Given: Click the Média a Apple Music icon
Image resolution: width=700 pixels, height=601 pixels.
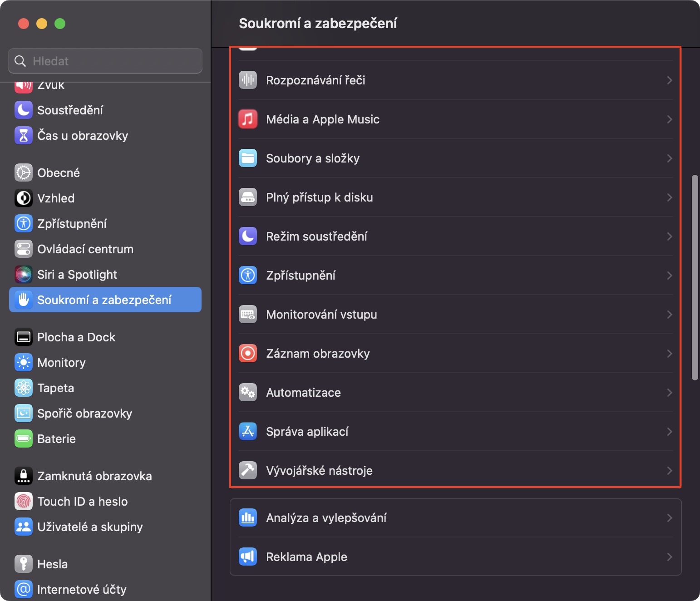Looking at the screenshot, I should click(248, 119).
